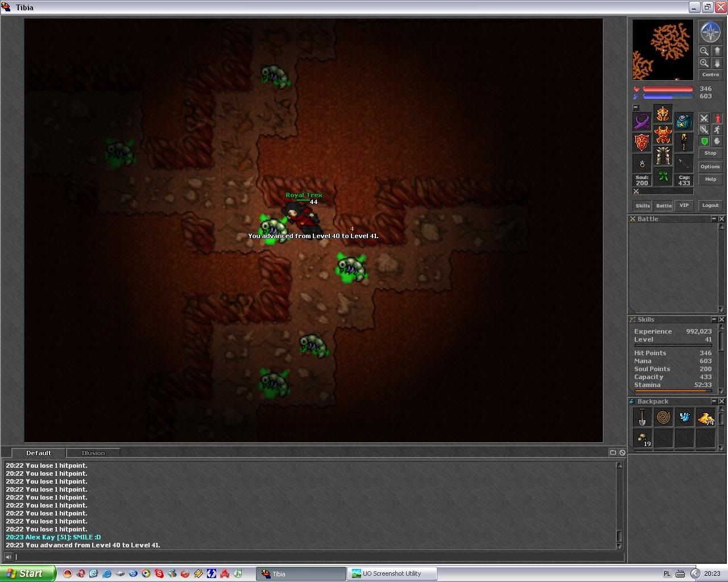This screenshot has height=582, width=728.
Task: Open the chat channel list icon
Action: [613, 452]
